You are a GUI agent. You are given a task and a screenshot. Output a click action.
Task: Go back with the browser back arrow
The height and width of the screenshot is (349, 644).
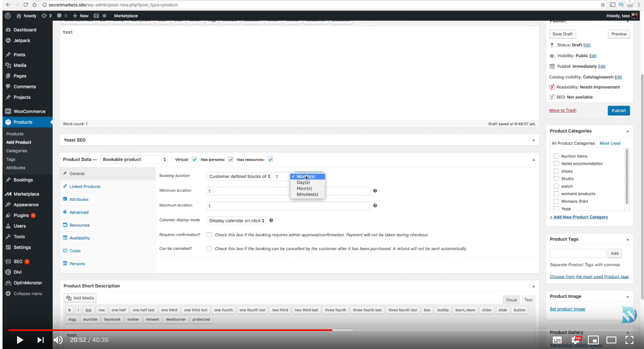click(x=8, y=5)
